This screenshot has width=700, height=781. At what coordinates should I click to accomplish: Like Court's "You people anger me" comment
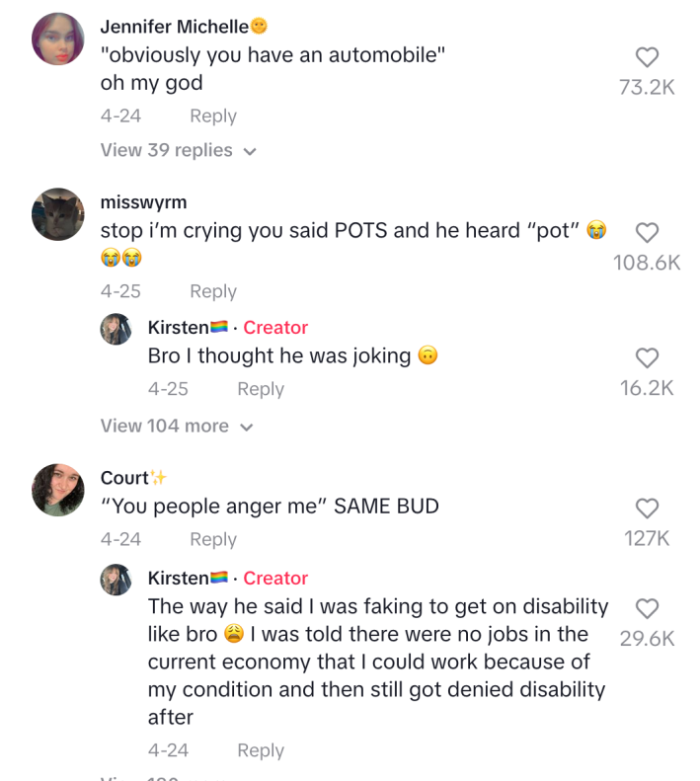[647, 508]
